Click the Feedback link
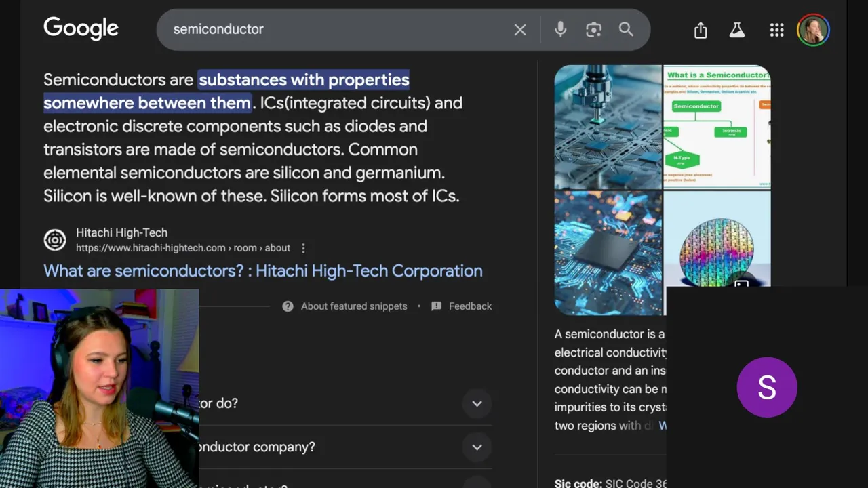Image resolution: width=868 pixels, height=488 pixels. (x=470, y=306)
